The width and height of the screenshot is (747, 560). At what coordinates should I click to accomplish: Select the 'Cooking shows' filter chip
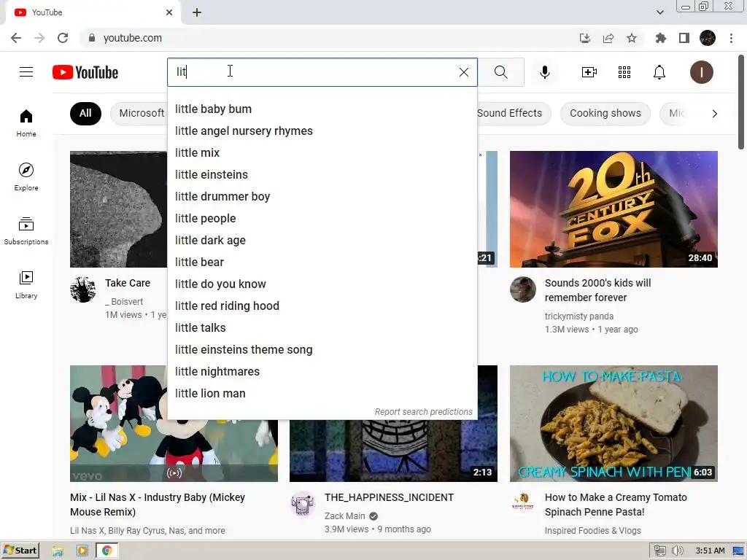point(605,113)
